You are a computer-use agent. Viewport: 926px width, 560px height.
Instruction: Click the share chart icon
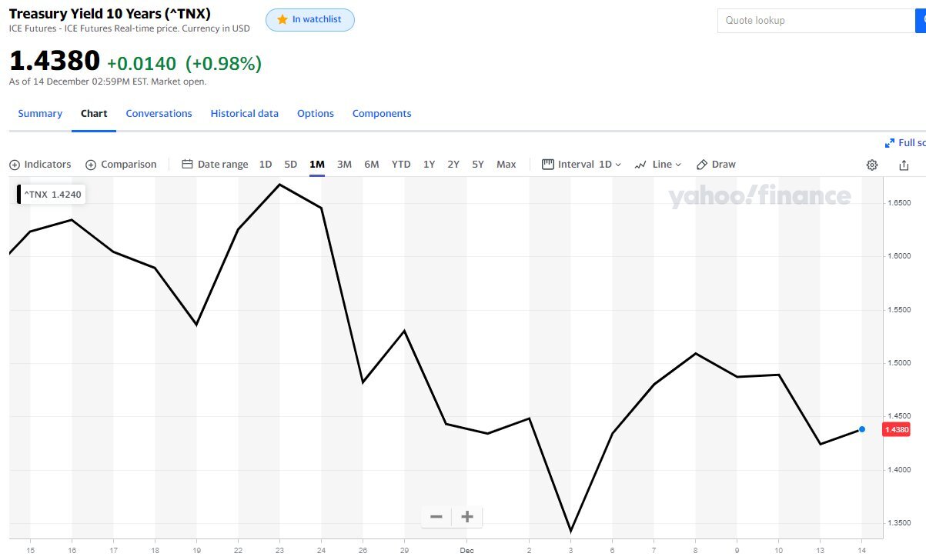[x=904, y=165]
